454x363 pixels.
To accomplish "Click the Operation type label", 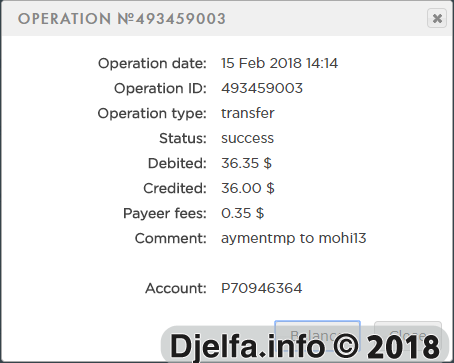I will coord(152,114).
